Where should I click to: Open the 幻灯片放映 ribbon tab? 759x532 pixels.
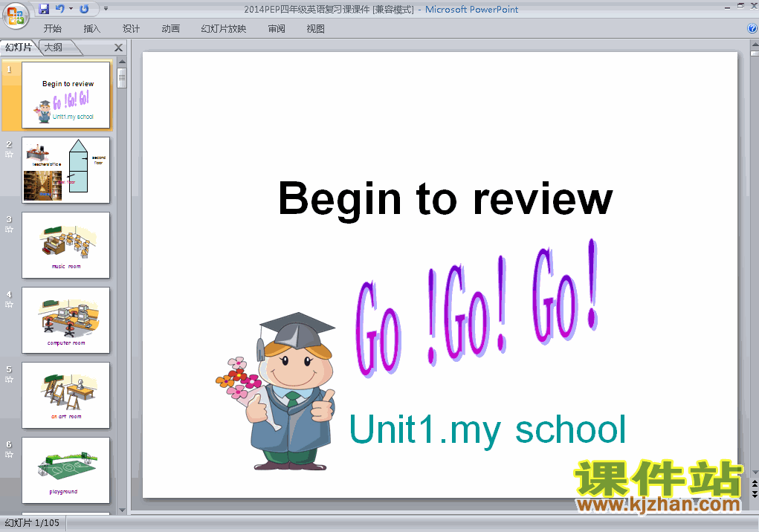(x=224, y=28)
